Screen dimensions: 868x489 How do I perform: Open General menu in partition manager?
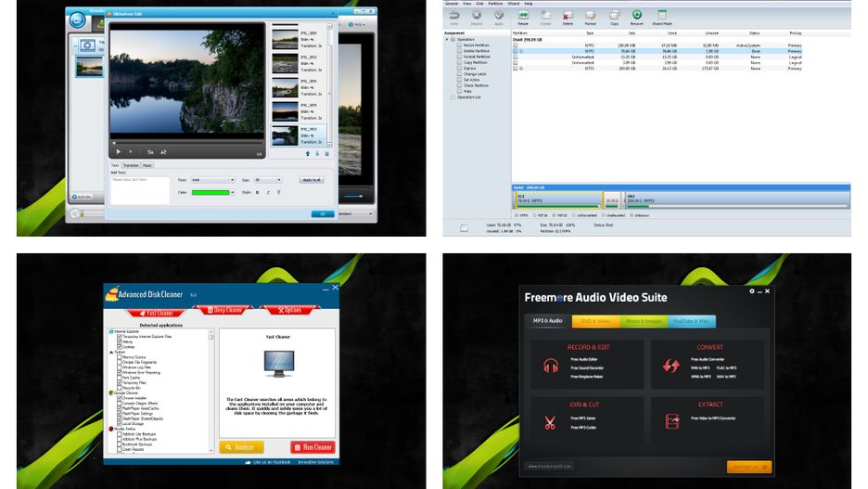point(452,4)
